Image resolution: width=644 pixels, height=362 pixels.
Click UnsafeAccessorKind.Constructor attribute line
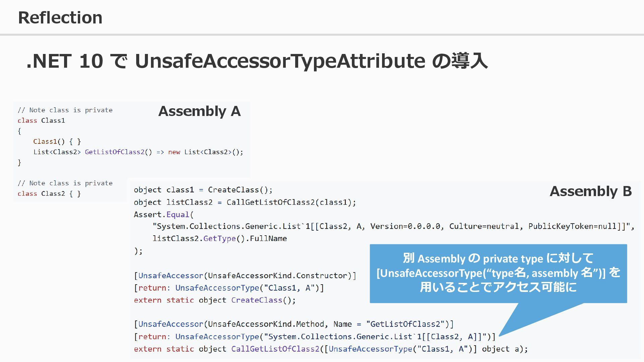coord(245,276)
